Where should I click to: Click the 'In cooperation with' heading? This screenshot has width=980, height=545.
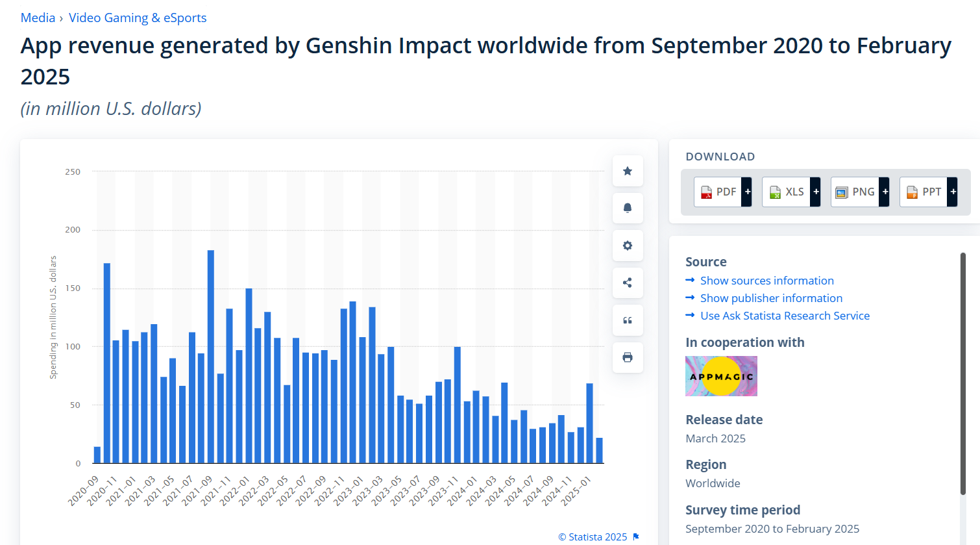pyautogui.click(x=745, y=342)
